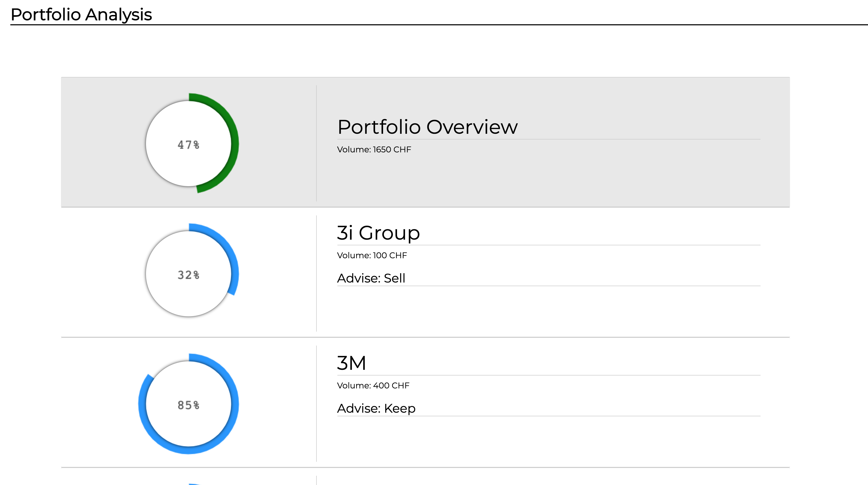The image size is (868, 485).
Task: Click Volume: 1650 CHF text
Action: [x=374, y=150]
